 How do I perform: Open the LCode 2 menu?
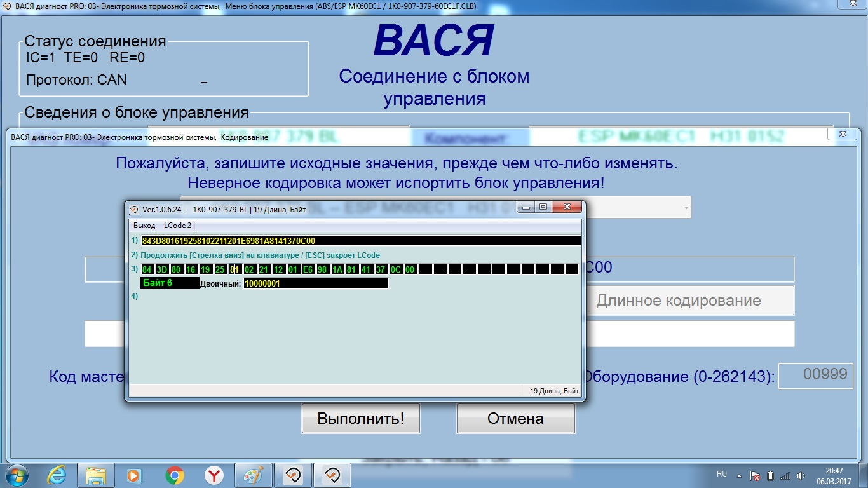pos(179,226)
